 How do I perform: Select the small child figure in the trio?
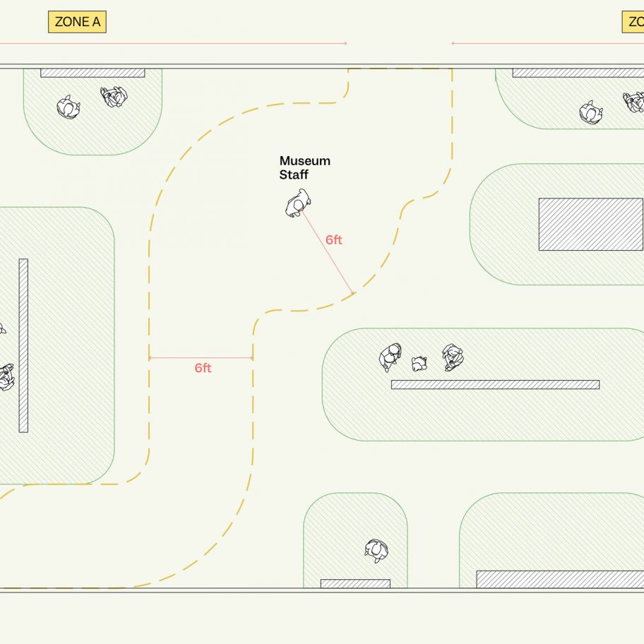tap(419, 364)
